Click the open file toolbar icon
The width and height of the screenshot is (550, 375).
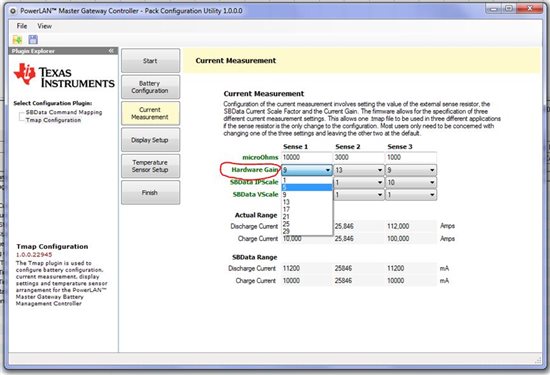[x=17, y=40]
